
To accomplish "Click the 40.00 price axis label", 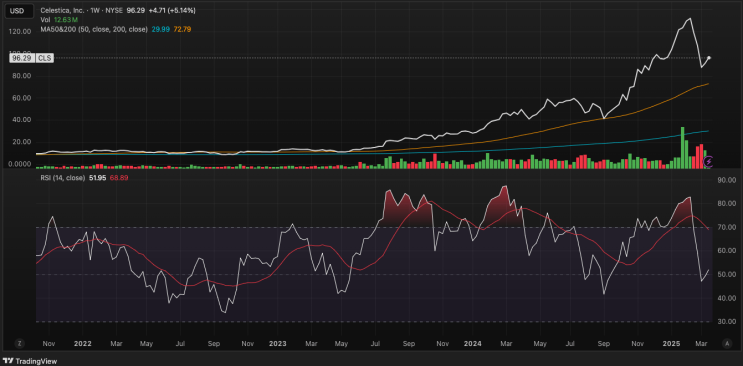I will 22,120.
